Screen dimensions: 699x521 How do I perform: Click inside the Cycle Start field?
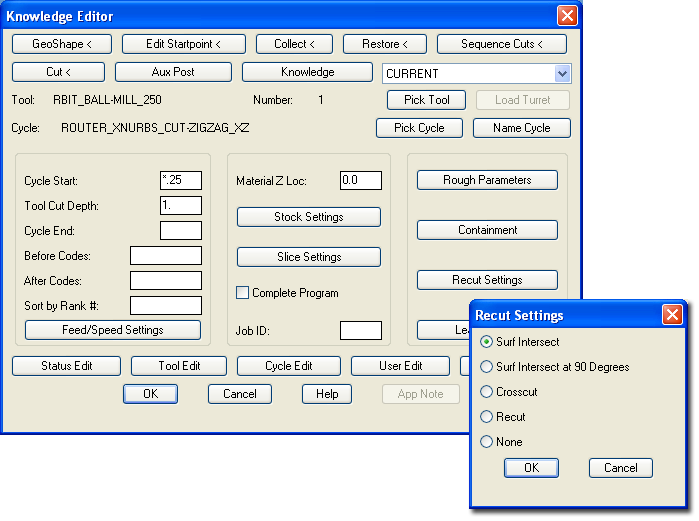[181, 180]
